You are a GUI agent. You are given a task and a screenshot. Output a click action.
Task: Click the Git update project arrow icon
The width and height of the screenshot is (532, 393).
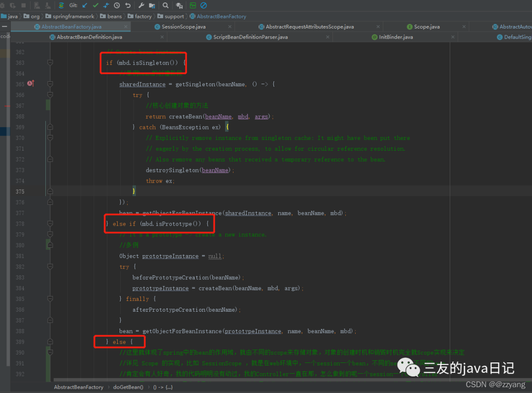click(x=85, y=5)
